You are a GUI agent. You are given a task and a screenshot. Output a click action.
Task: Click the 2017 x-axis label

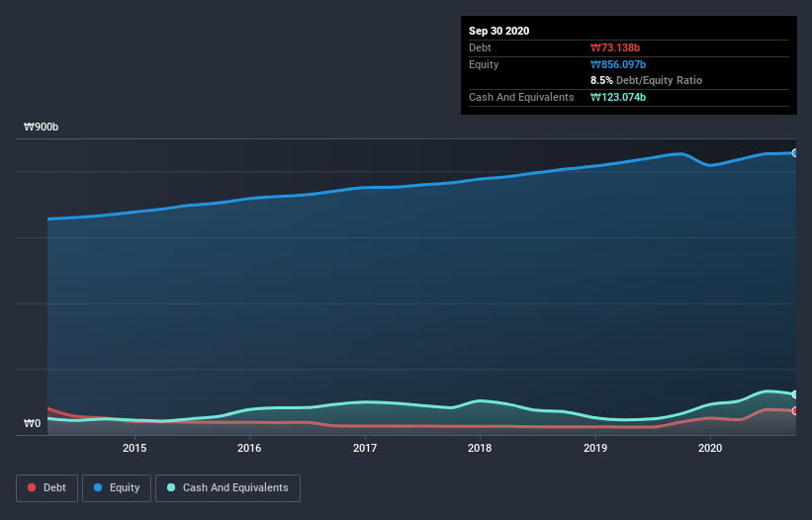365,448
